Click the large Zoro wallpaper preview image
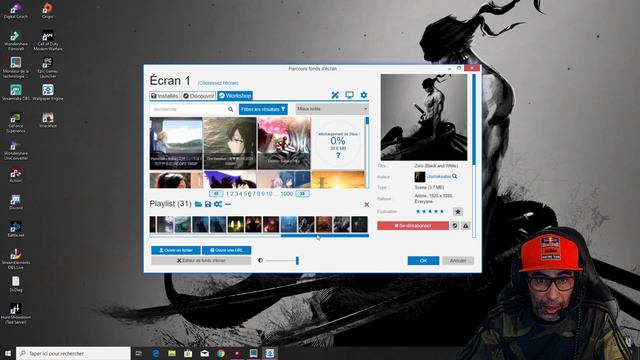Screen dimensions: 640x360 (424, 117)
